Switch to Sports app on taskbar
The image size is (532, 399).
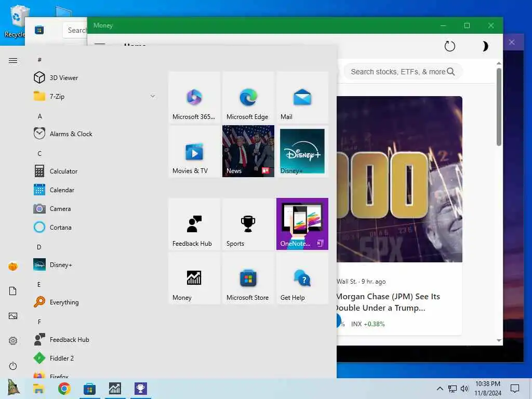point(140,389)
